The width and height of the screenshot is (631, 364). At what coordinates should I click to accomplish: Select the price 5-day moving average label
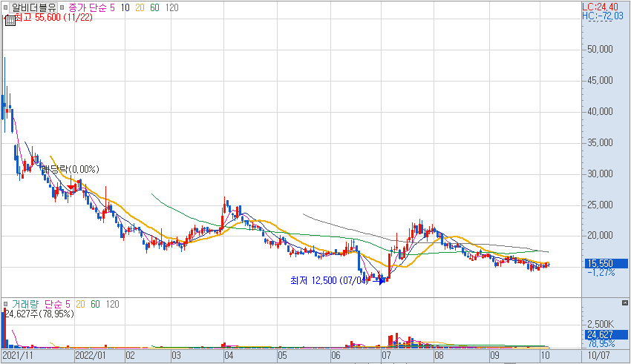point(112,7)
